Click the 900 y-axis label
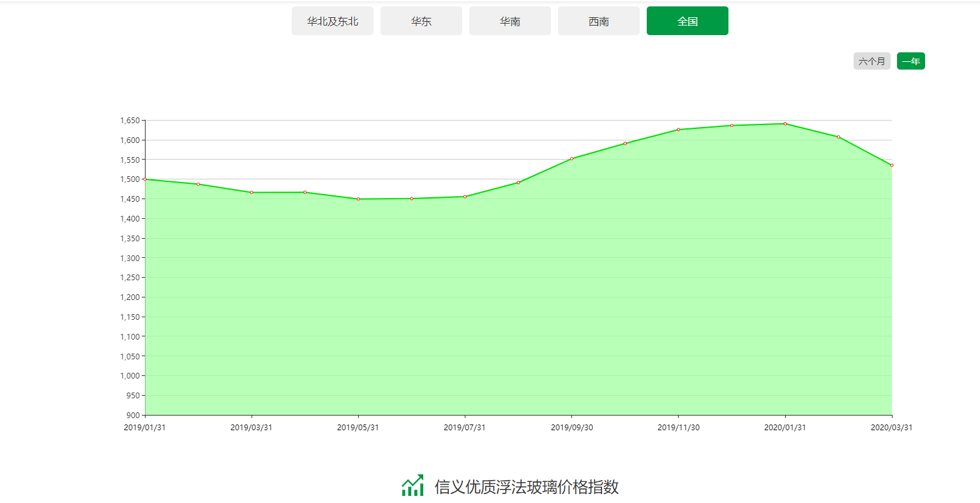The width and height of the screenshot is (980, 503). click(x=133, y=416)
